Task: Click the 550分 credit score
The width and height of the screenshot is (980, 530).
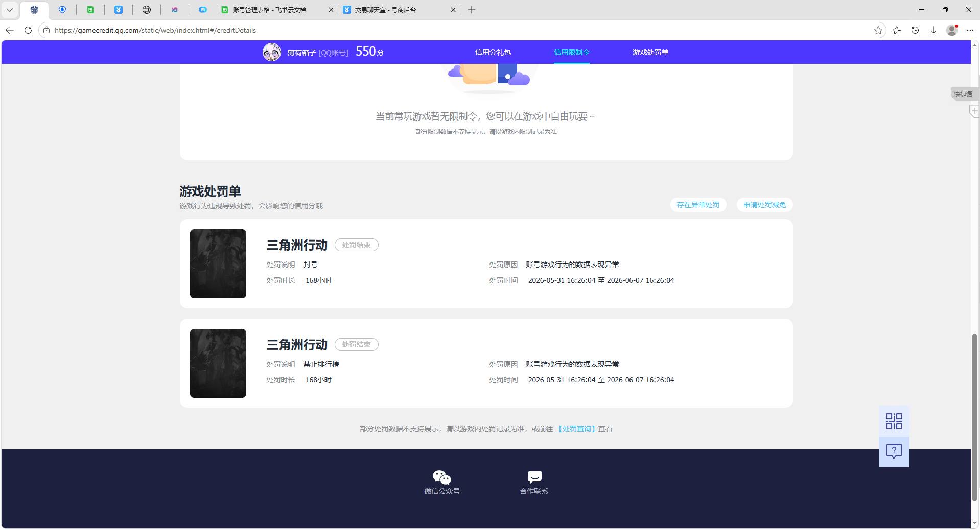Action: 369,52
